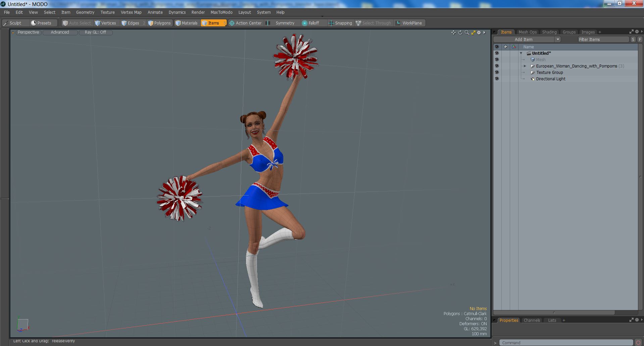This screenshot has height=346, width=644.
Task: Click the viewport zoom magnifier icon
Action: pyautogui.click(x=467, y=33)
